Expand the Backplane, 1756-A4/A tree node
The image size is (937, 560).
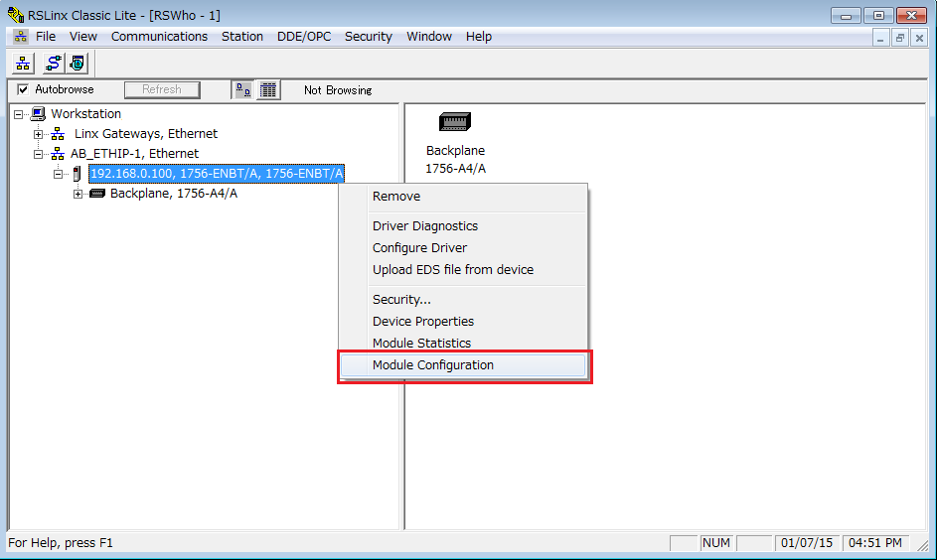pos(78,194)
